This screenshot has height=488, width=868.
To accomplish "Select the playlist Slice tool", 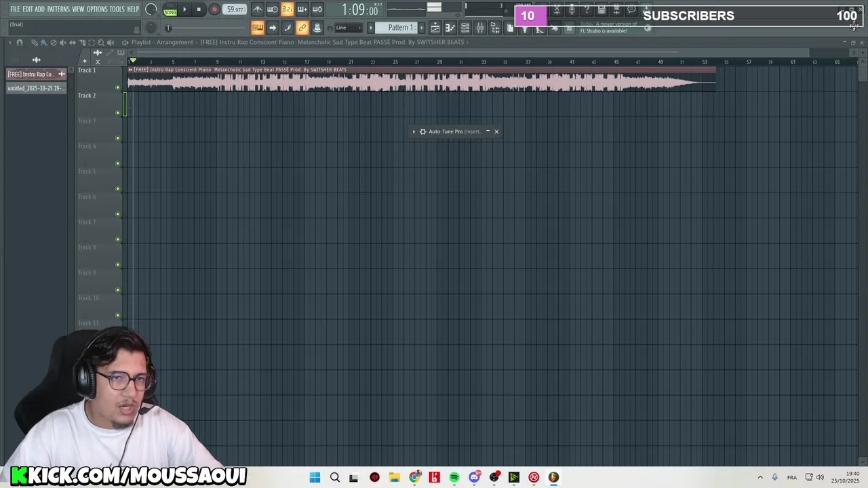I will click(81, 42).
